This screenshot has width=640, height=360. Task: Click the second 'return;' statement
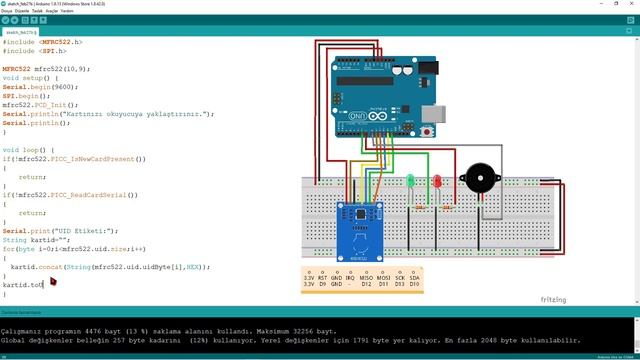pos(32,213)
